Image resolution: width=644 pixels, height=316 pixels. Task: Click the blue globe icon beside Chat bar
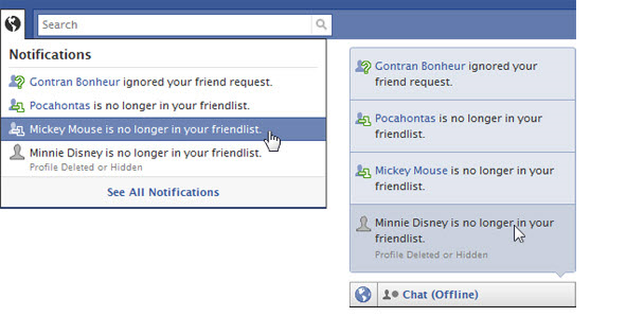coord(363,295)
